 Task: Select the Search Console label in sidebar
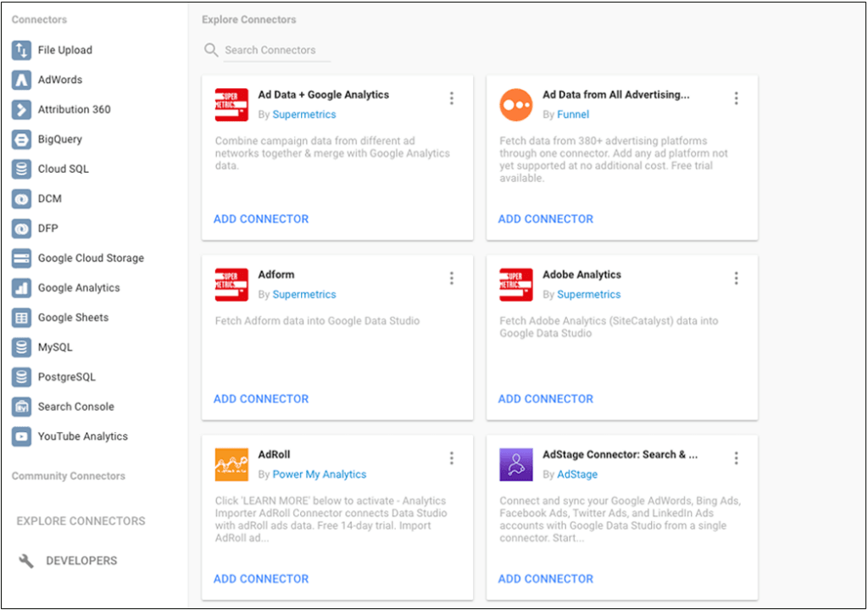tap(75, 407)
